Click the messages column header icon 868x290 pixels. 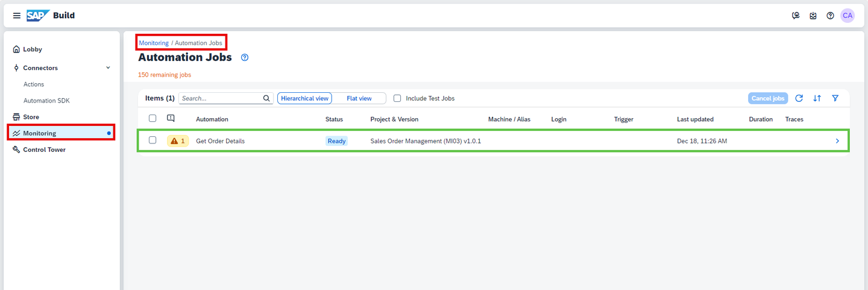point(171,119)
